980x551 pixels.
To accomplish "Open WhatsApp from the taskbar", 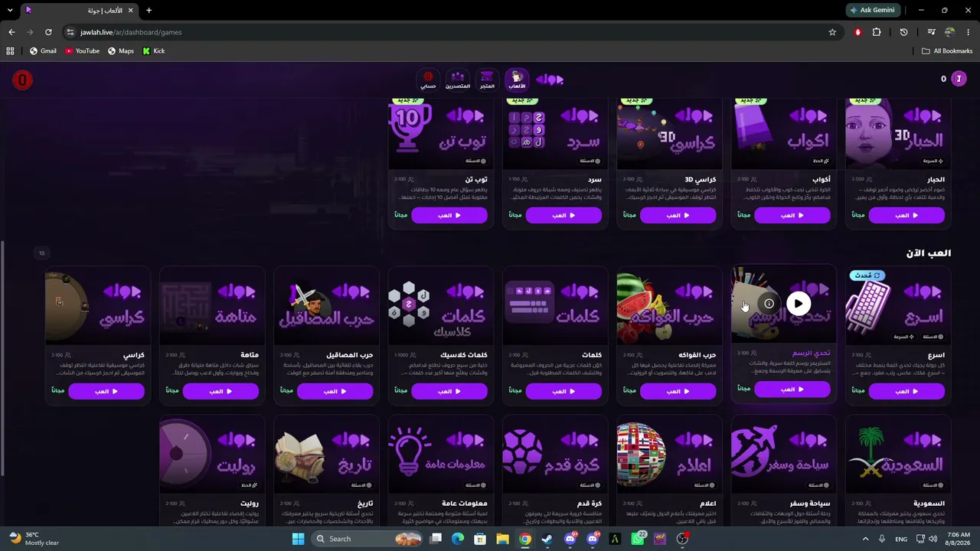I will 638,539.
